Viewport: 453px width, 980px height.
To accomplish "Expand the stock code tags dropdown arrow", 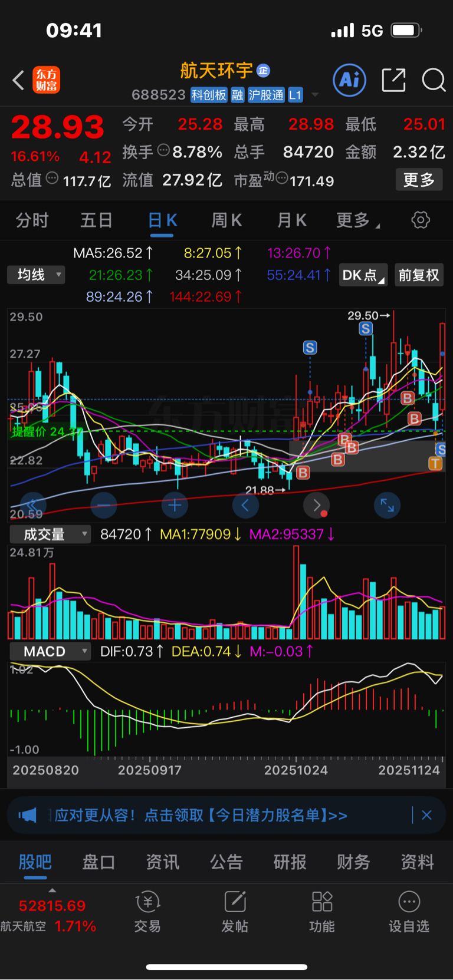I will [315, 95].
